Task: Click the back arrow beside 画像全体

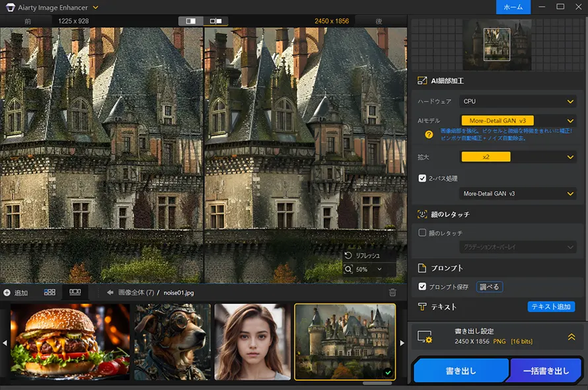Action: 110,292
